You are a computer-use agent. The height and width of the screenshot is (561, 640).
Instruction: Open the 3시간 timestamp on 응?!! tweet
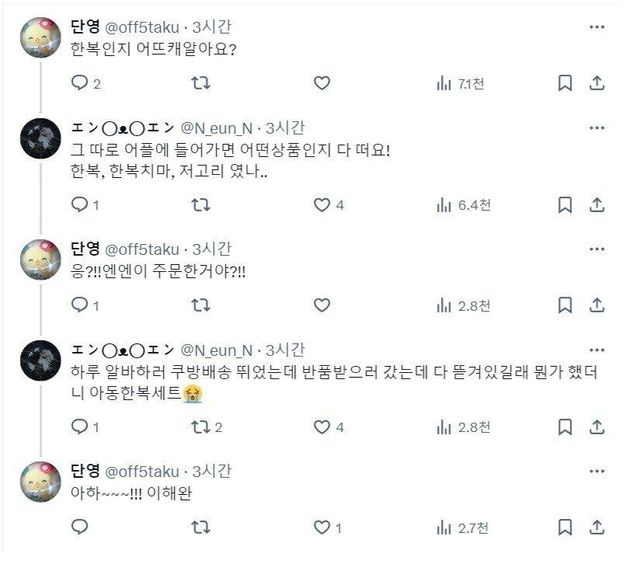tap(210, 248)
